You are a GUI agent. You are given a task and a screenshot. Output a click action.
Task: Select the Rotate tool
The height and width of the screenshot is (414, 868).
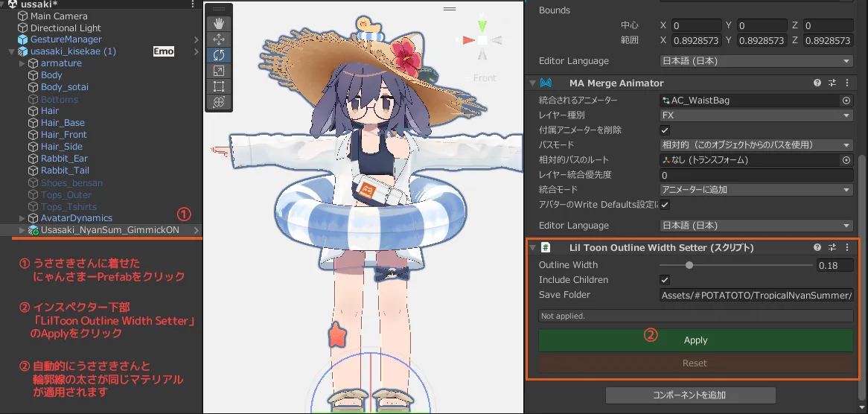(219, 54)
